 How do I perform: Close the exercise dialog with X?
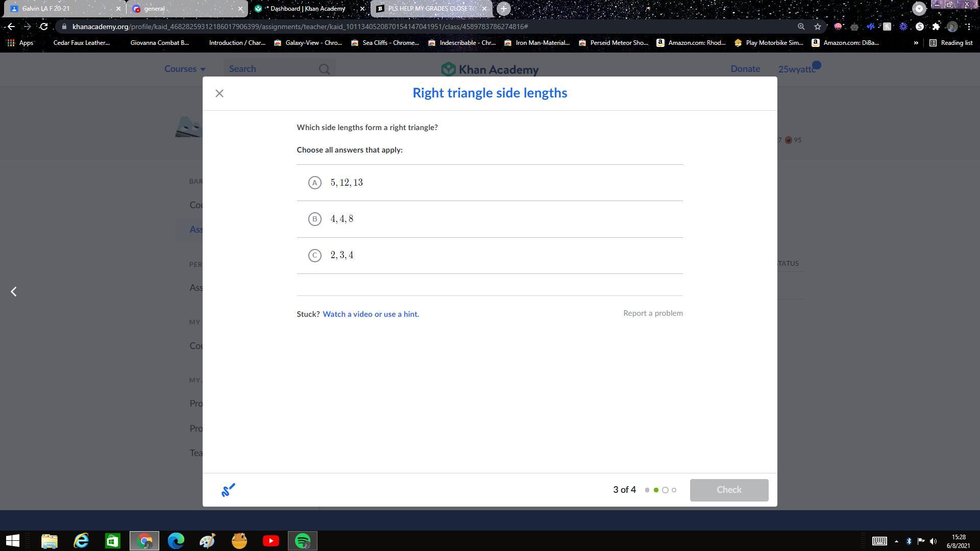point(219,93)
